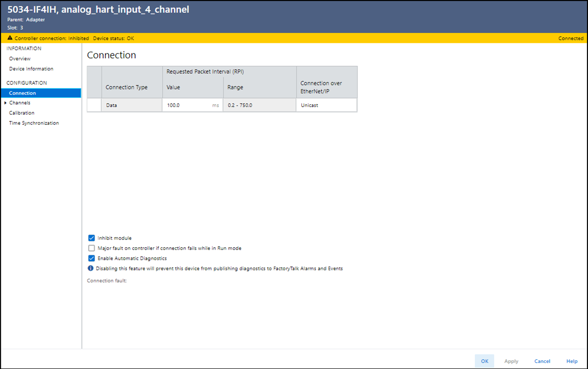Click the Cancel link button

[x=542, y=361]
